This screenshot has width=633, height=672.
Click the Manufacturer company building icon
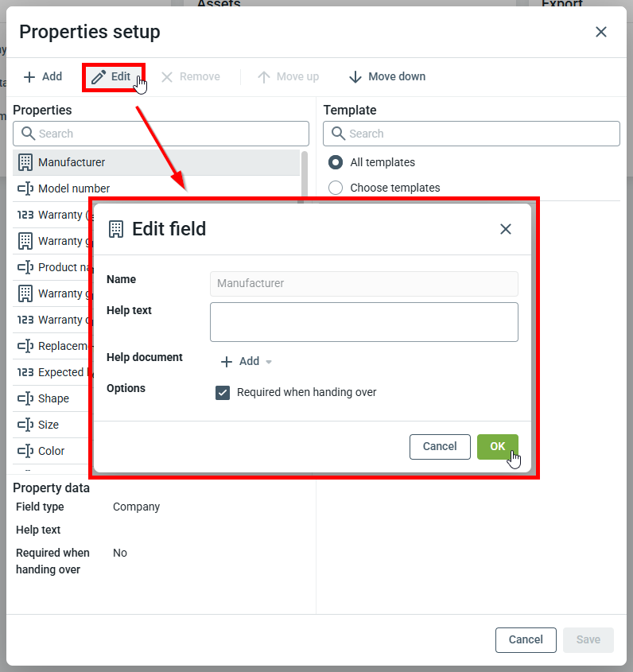(25, 162)
